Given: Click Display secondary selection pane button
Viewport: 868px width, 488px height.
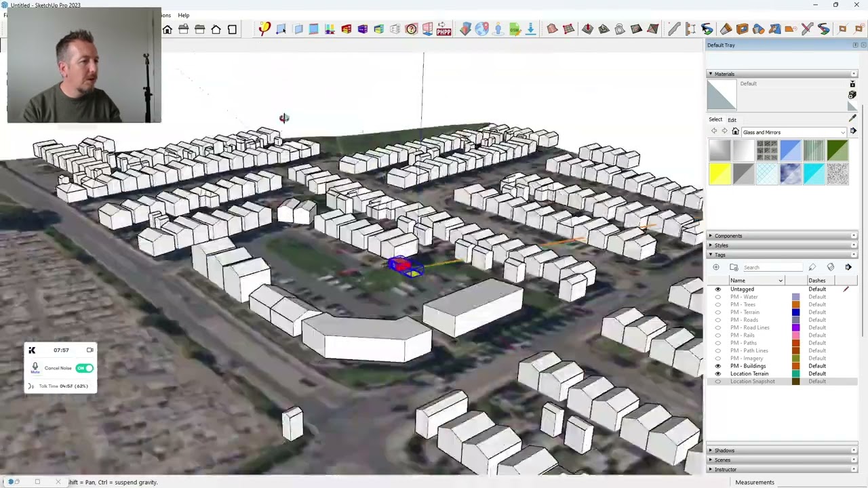Looking at the screenshot, I should pos(853,84).
